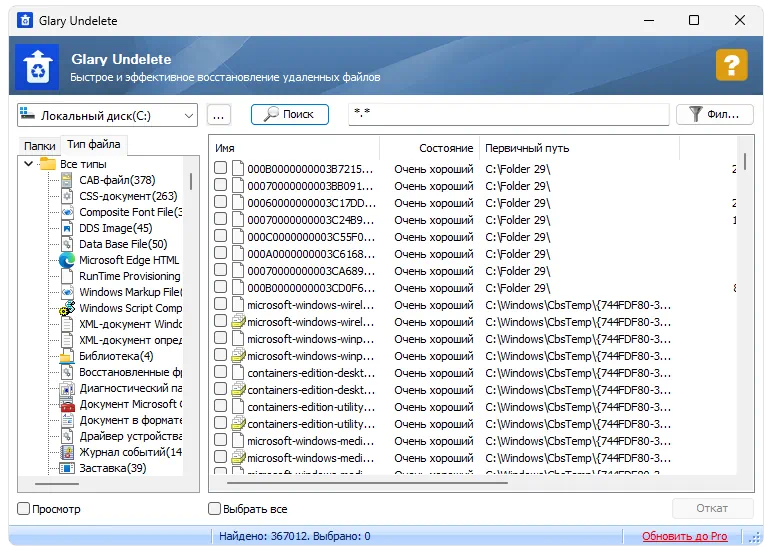Switch to the Папки tab
Image resolution: width=771 pixels, height=553 pixels.
tap(39, 146)
